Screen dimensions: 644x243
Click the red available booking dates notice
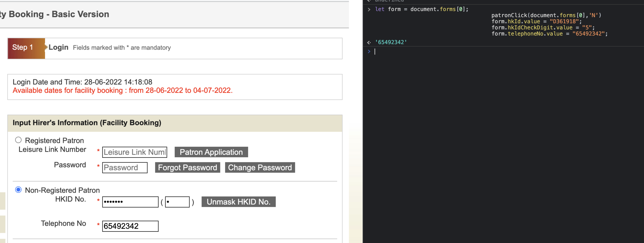click(x=122, y=91)
